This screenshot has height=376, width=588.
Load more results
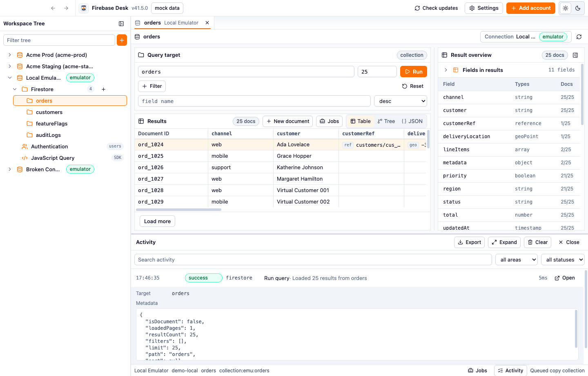click(x=157, y=221)
